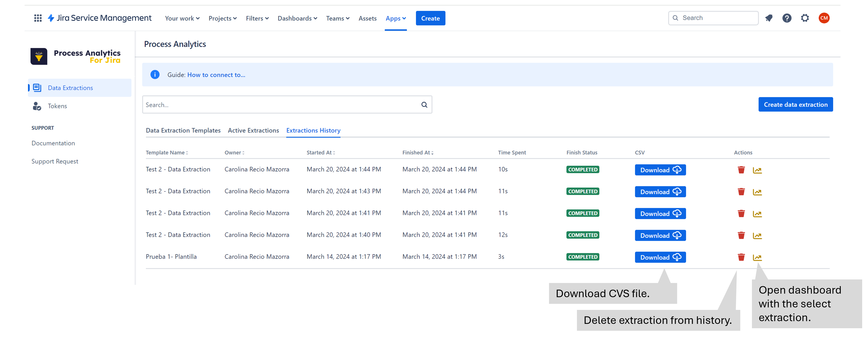868x337 pixels.
Task: Expand the Dashboards dropdown
Action: (x=297, y=18)
